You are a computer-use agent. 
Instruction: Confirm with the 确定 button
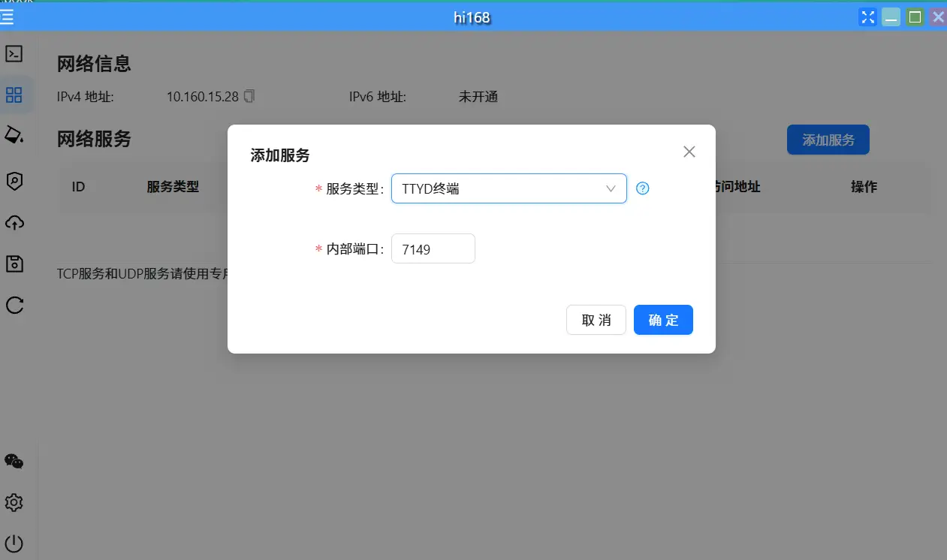pyautogui.click(x=662, y=320)
